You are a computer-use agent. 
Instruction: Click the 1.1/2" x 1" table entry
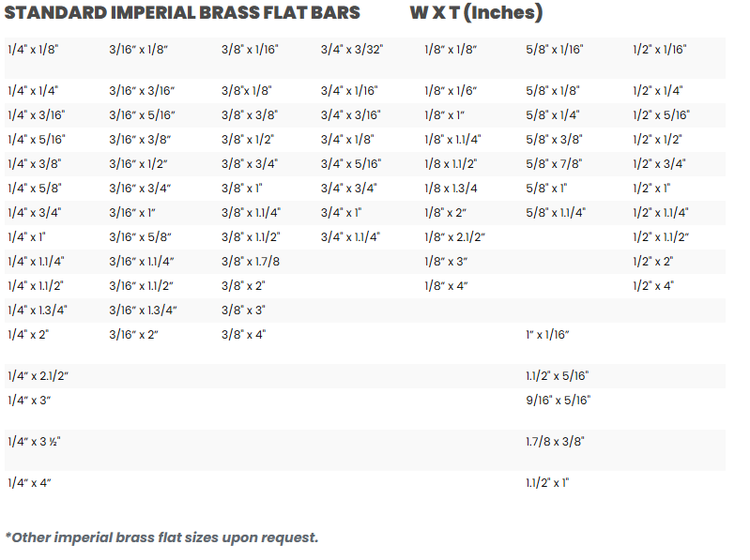(547, 483)
